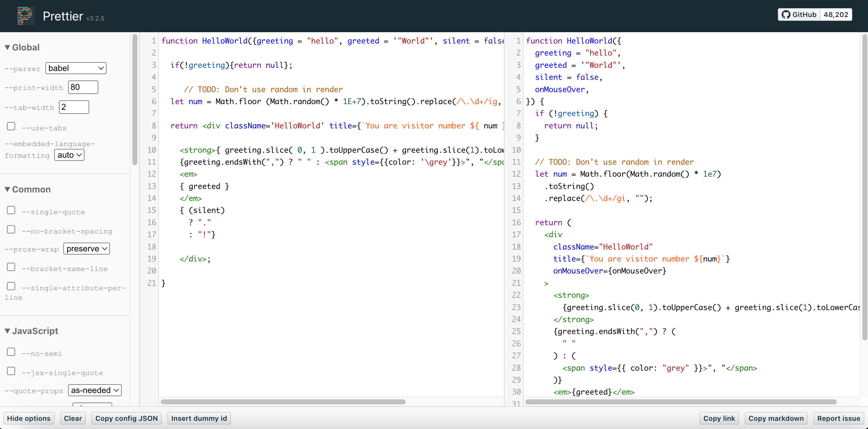868x429 pixels.
Task: Collapse the Global section triangle
Action: 7,47
